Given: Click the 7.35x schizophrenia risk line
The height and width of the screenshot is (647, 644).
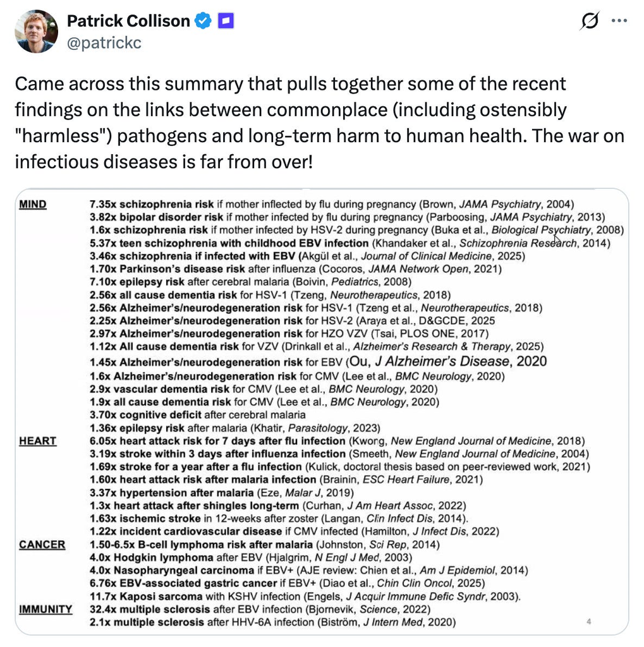Looking at the screenshot, I should [332, 204].
